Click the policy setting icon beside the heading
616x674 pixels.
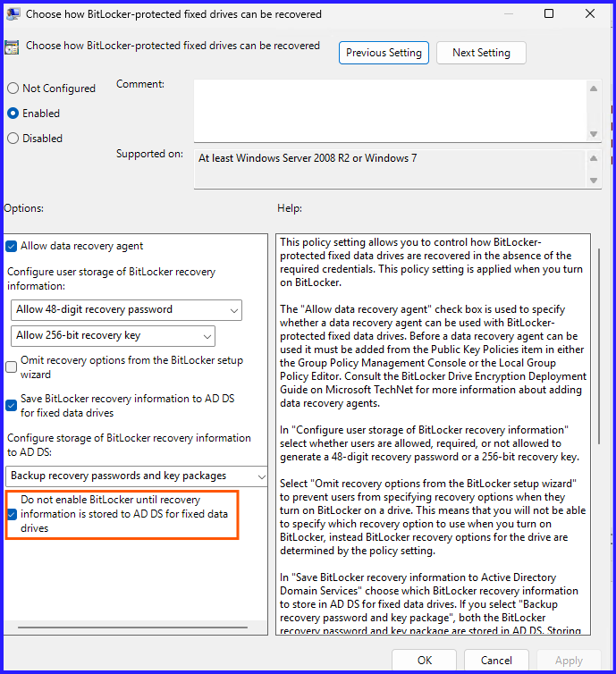tap(13, 47)
